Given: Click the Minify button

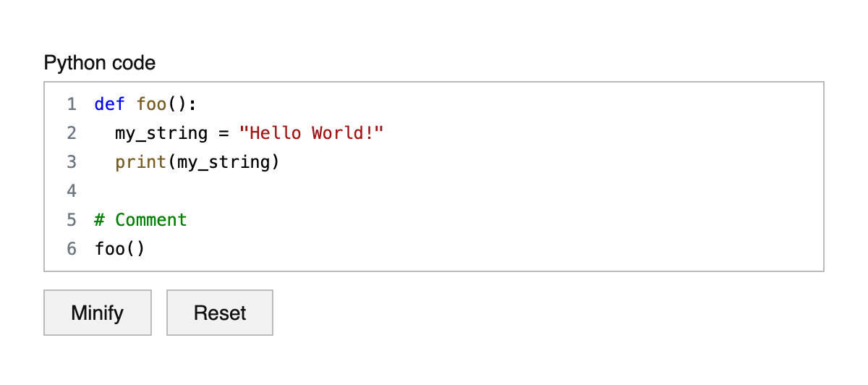Looking at the screenshot, I should coord(98,313).
